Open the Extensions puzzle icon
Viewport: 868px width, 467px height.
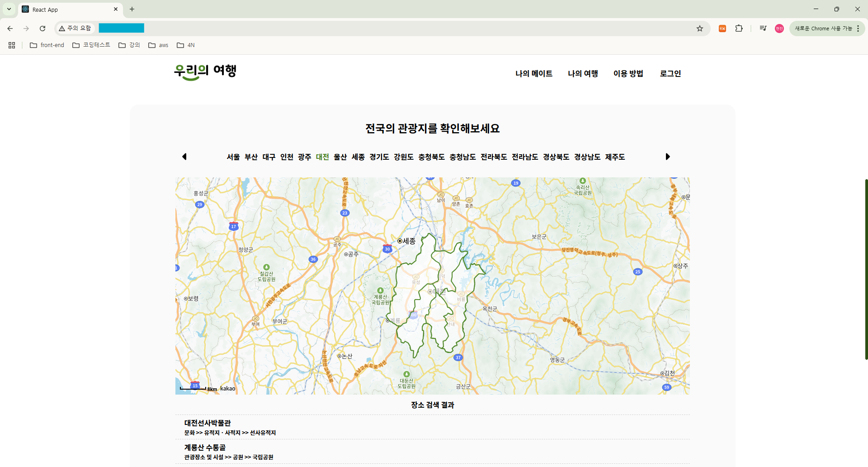(x=739, y=29)
